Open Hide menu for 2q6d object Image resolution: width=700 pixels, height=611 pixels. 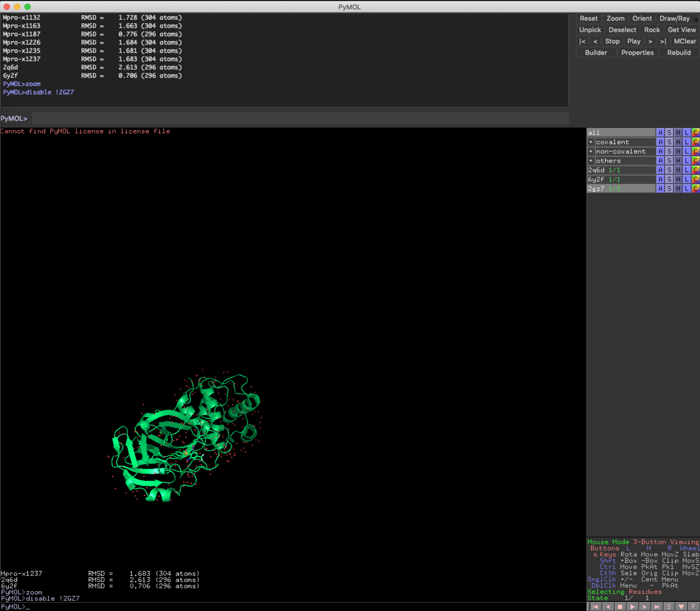[678, 170]
